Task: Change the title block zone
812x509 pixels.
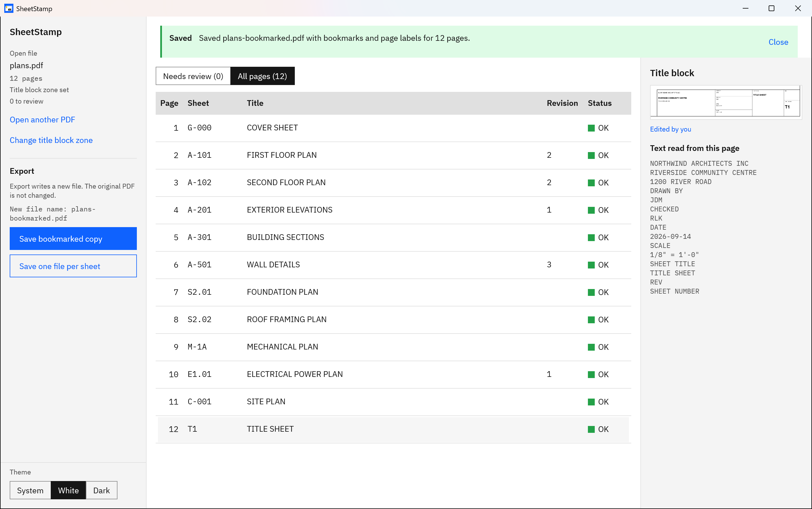Action: 51,140
